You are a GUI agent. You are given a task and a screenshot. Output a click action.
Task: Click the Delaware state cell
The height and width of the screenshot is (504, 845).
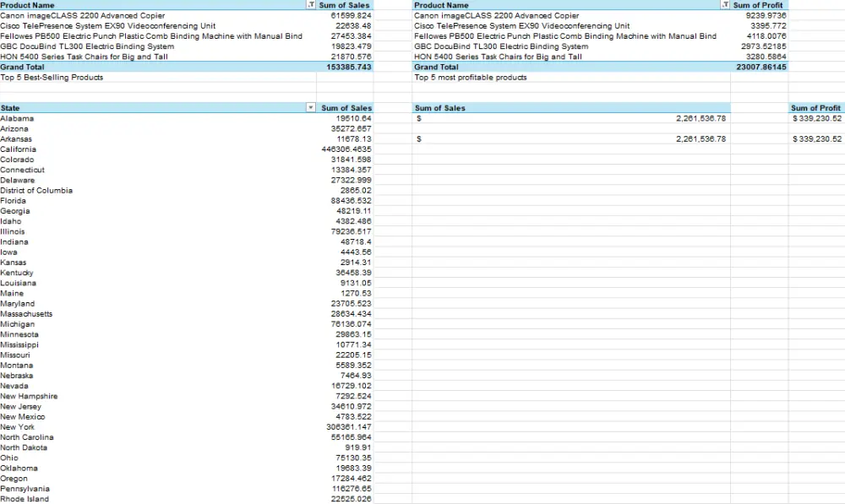click(17, 180)
